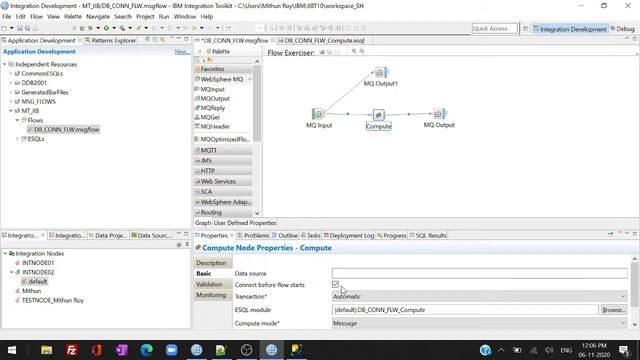Expand the CommonESQLs project

11,73
